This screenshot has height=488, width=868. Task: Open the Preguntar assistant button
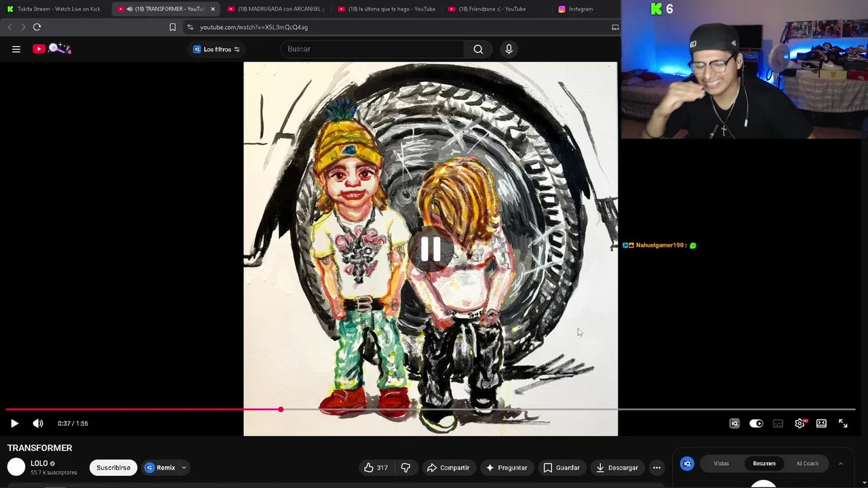tap(507, 468)
